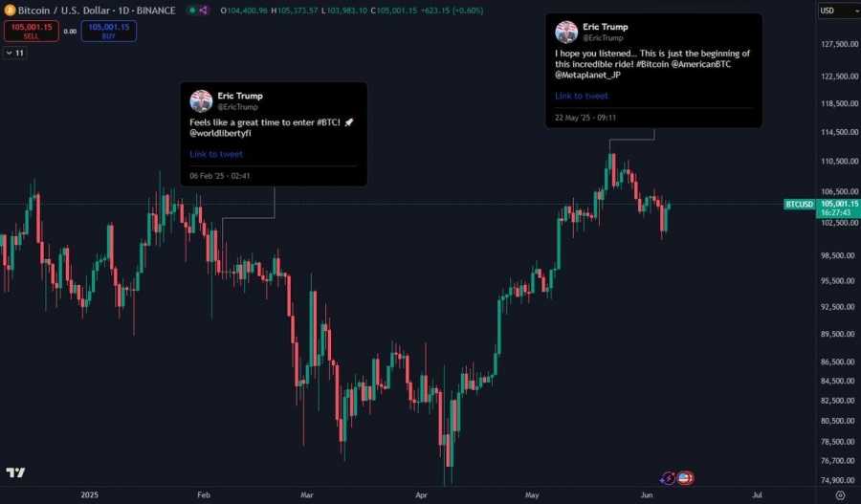Click the blue BUY 105,001.15 button
The width and height of the screenshot is (861, 504).
[x=109, y=31]
